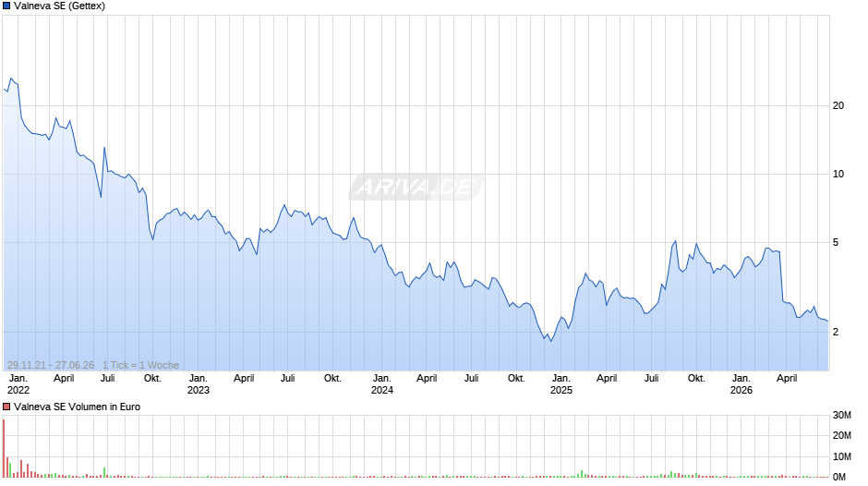Click the price axis value 5
Image resolution: width=868 pixels, height=486 pixels.
pyautogui.click(x=836, y=243)
